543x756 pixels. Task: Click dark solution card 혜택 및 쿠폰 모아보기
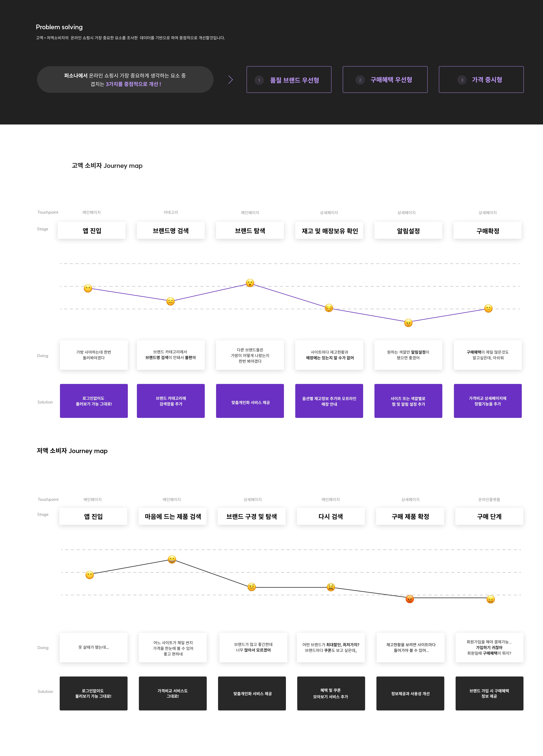click(x=331, y=693)
